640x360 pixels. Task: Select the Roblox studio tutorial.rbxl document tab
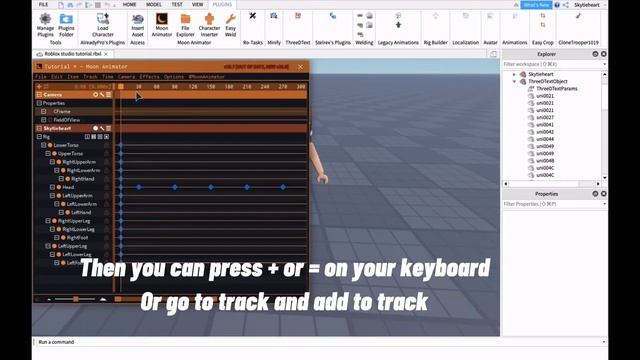[73, 54]
